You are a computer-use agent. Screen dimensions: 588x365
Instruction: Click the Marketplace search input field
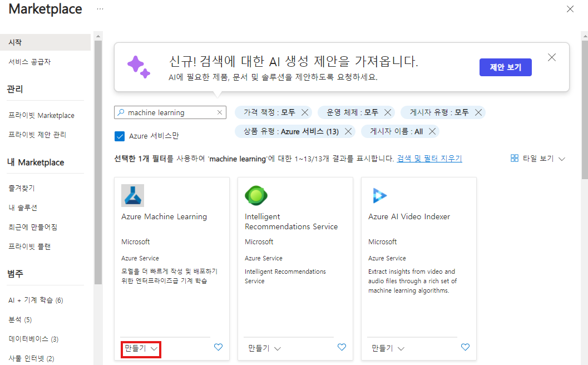point(171,112)
